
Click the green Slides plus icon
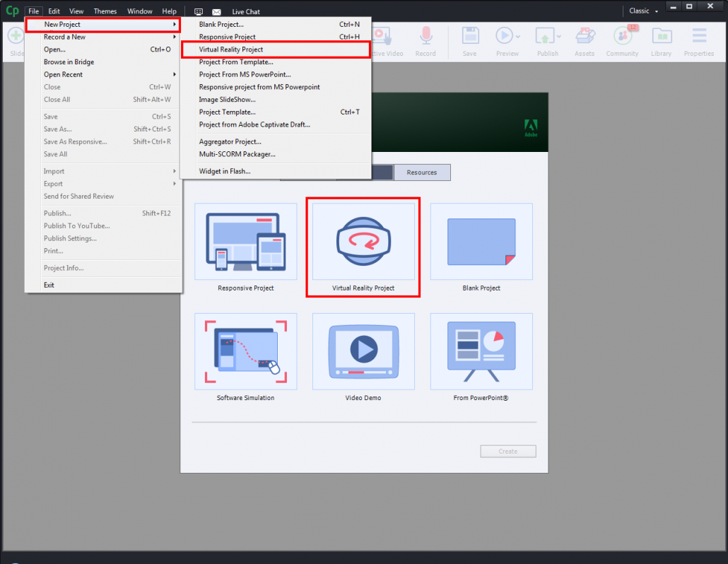click(x=15, y=35)
